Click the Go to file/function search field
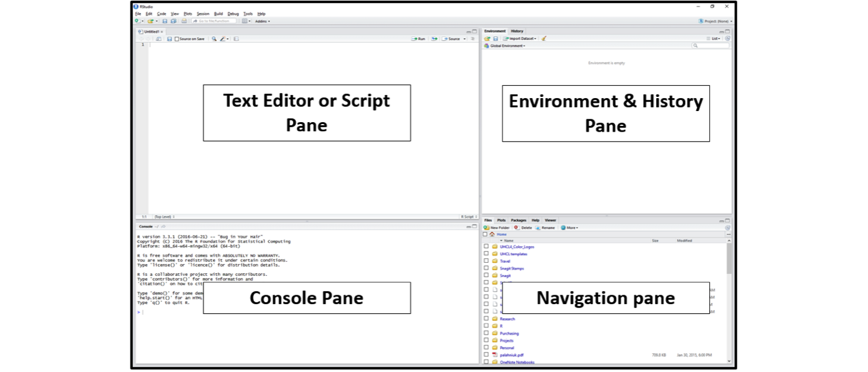The image size is (868, 372). coord(214,21)
